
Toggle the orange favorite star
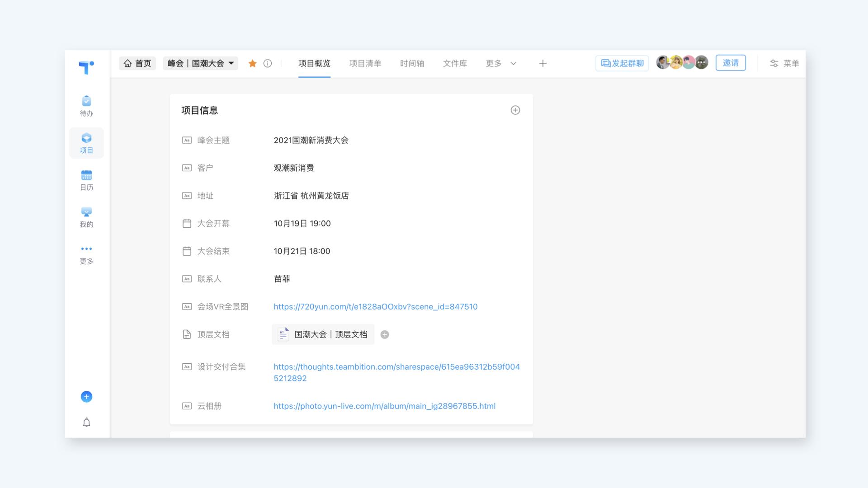[x=253, y=63]
